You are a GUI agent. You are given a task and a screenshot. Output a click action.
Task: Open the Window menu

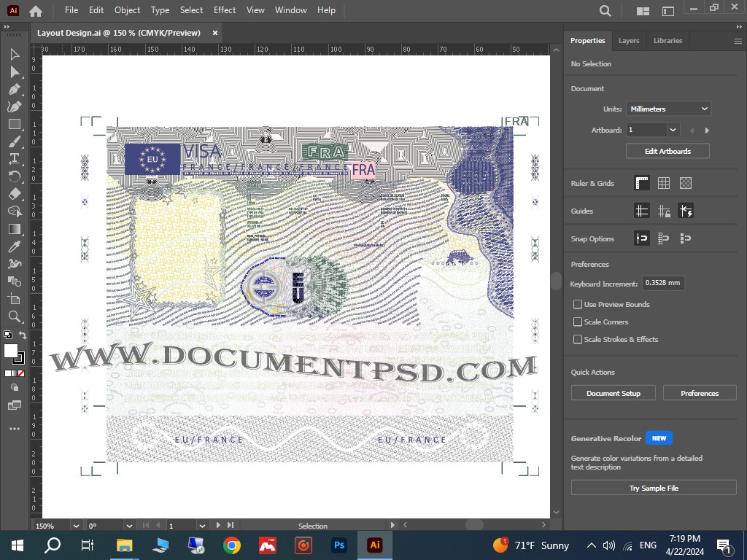[290, 10]
